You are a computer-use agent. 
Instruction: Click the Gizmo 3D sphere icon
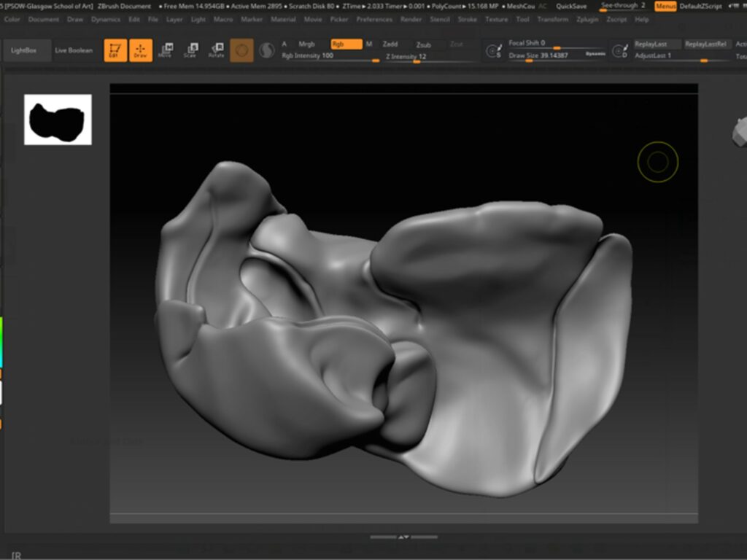coord(241,50)
